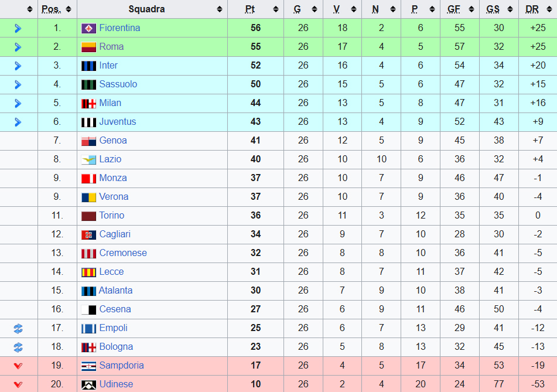Click blue qualification arrow beside Milan
Image resolution: width=557 pixels, height=392 pixels.
tap(18, 103)
